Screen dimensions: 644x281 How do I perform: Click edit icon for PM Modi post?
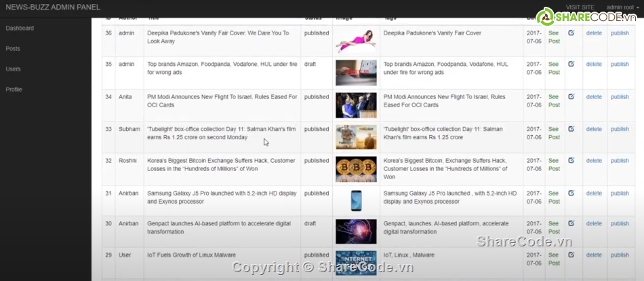point(571,96)
